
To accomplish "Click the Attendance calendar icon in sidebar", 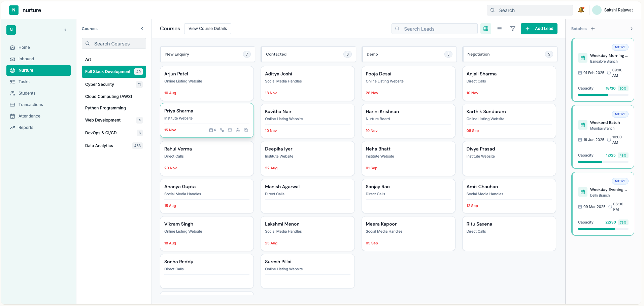I will (12, 116).
